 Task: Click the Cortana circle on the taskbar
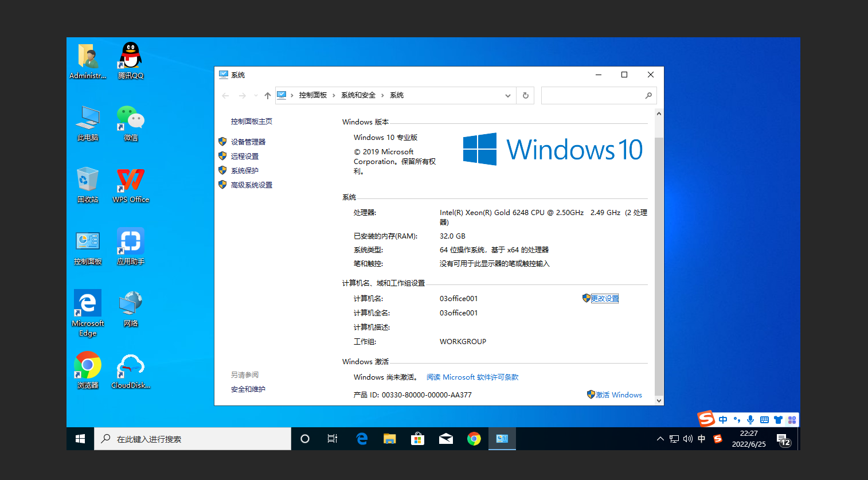tap(305, 439)
